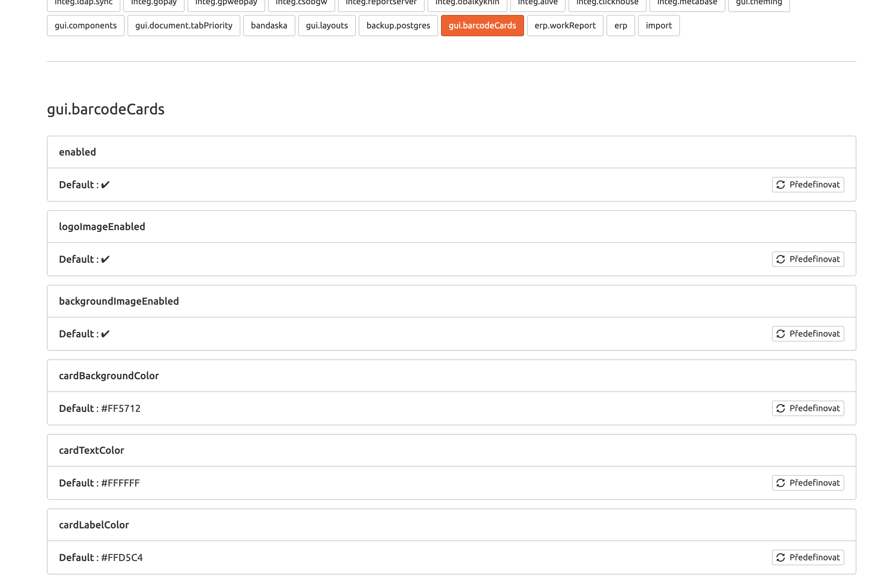Click refresh icon in enabled row
The image size is (882, 588).
click(x=780, y=185)
